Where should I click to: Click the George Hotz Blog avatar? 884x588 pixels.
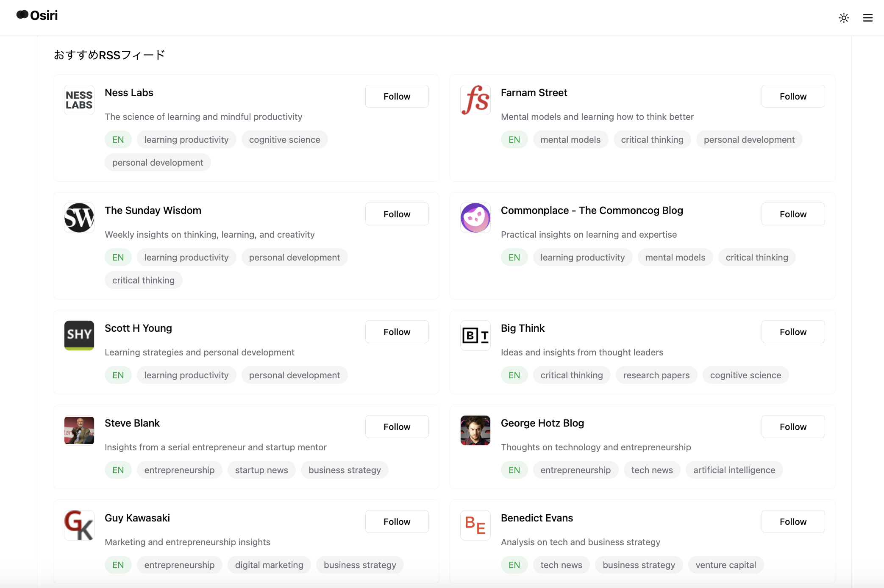(475, 430)
